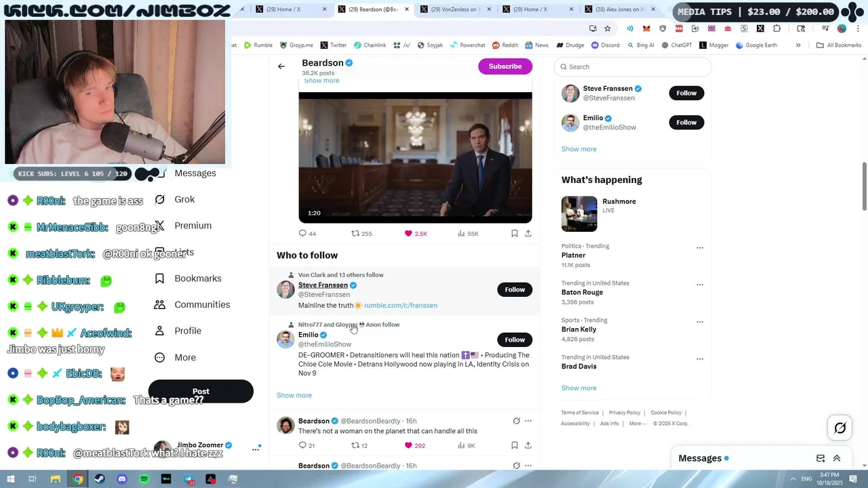Image resolution: width=868 pixels, height=488 pixels.
Task: Open the ChatGPT bookmark
Action: [677, 45]
